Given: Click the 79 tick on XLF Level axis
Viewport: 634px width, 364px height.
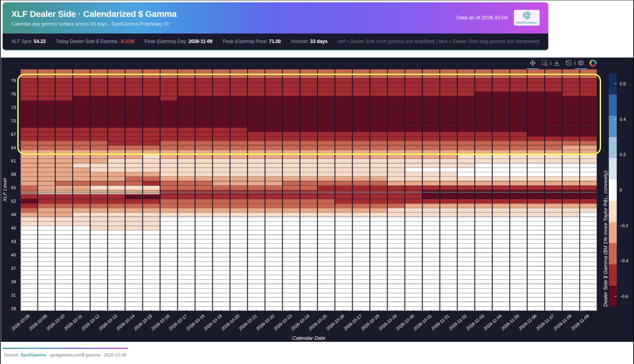Looking at the screenshot, I should [x=13, y=81].
